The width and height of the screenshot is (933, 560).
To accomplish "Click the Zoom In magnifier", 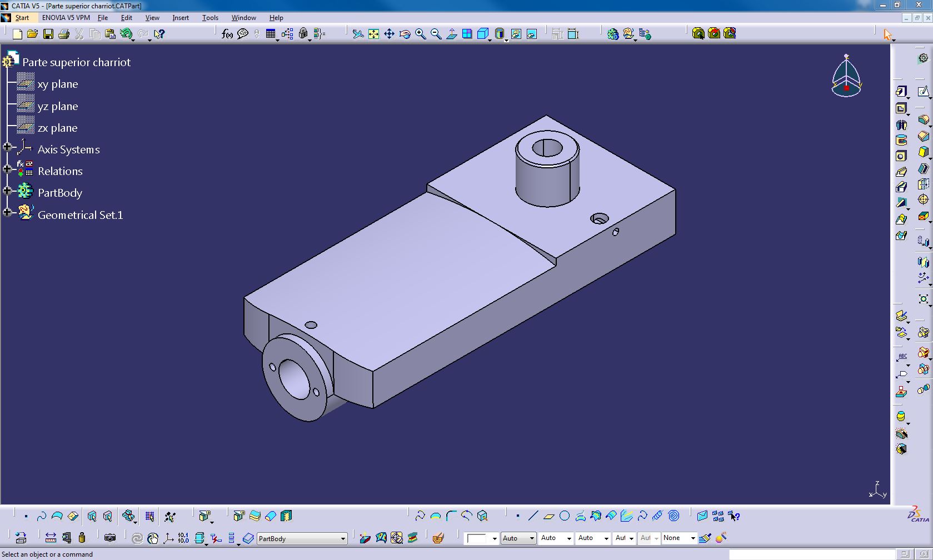I will tap(420, 34).
